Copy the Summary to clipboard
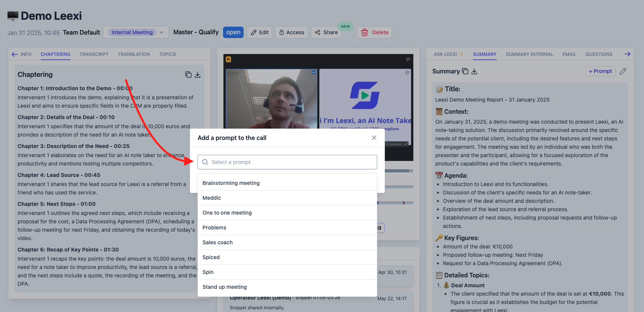This screenshot has height=312, width=644. coord(465,71)
